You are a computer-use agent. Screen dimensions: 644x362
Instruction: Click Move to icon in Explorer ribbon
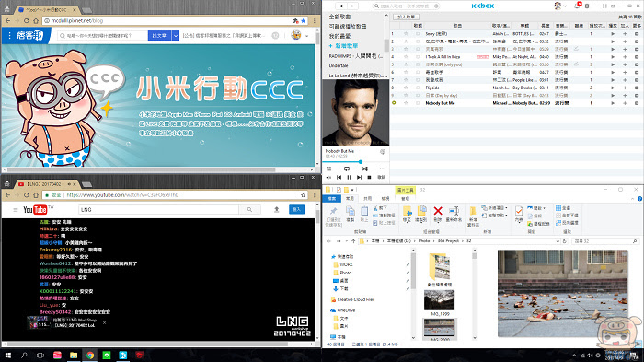tap(407, 214)
